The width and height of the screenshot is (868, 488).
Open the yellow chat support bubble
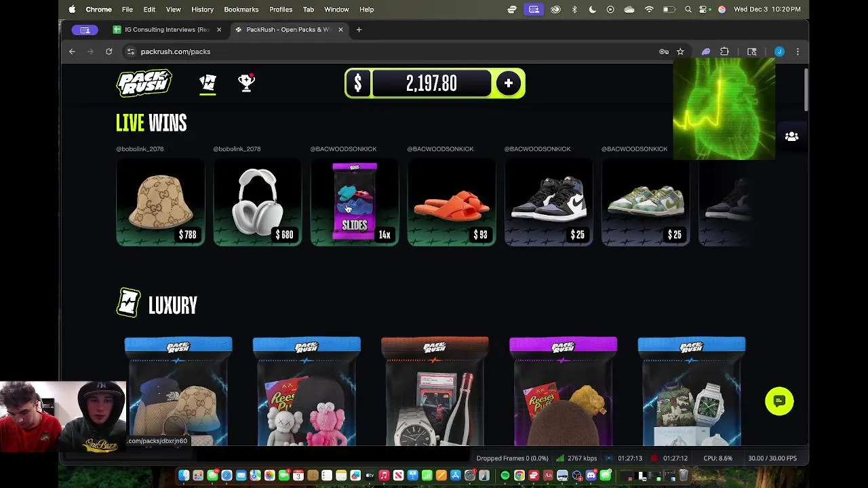pyautogui.click(x=779, y=401)
